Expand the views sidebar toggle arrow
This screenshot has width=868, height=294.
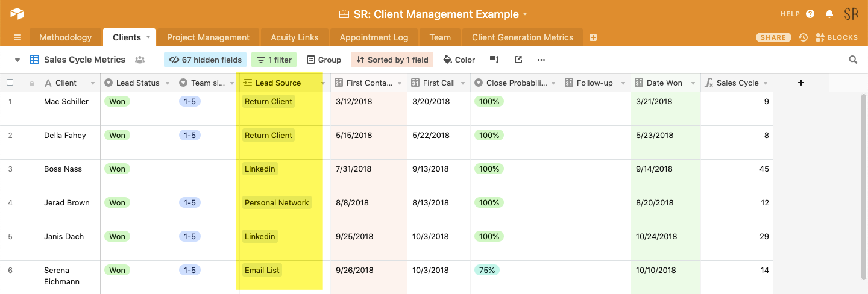click(x=17, y=60)
